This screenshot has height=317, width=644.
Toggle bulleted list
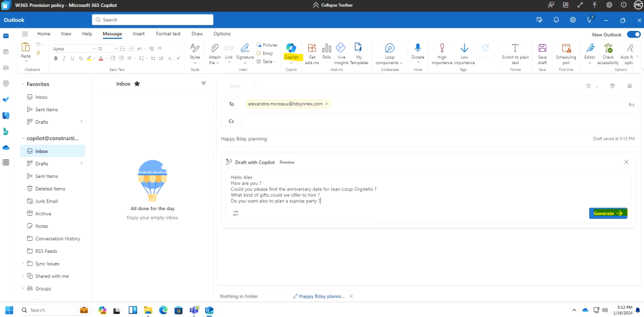pos(123,48)
